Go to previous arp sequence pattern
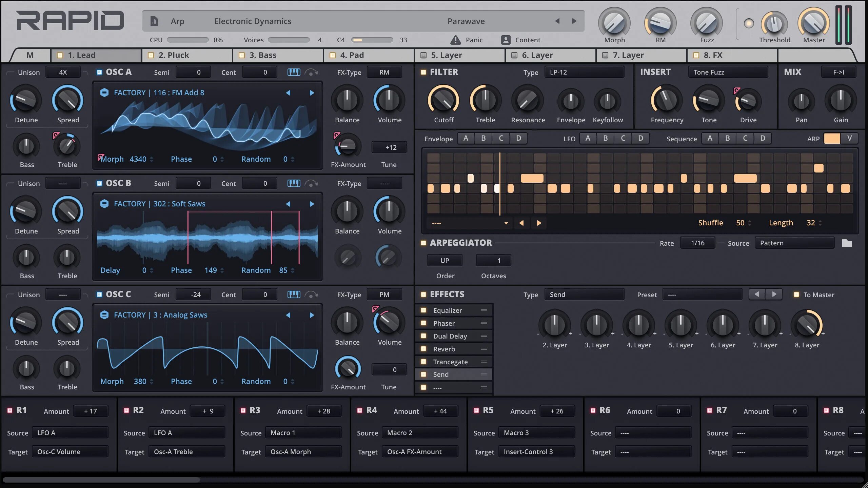Viewport: 868px width, 488px height. click(521, 223)
